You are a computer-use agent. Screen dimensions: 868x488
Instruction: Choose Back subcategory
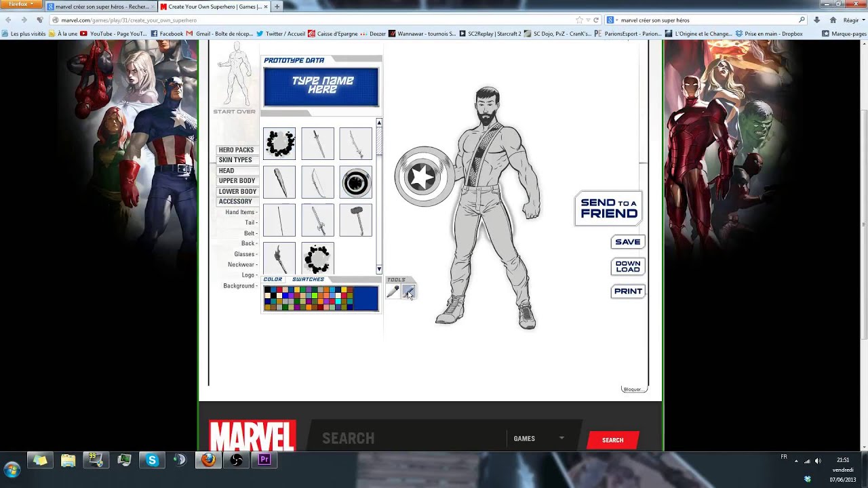coord(248,243)
